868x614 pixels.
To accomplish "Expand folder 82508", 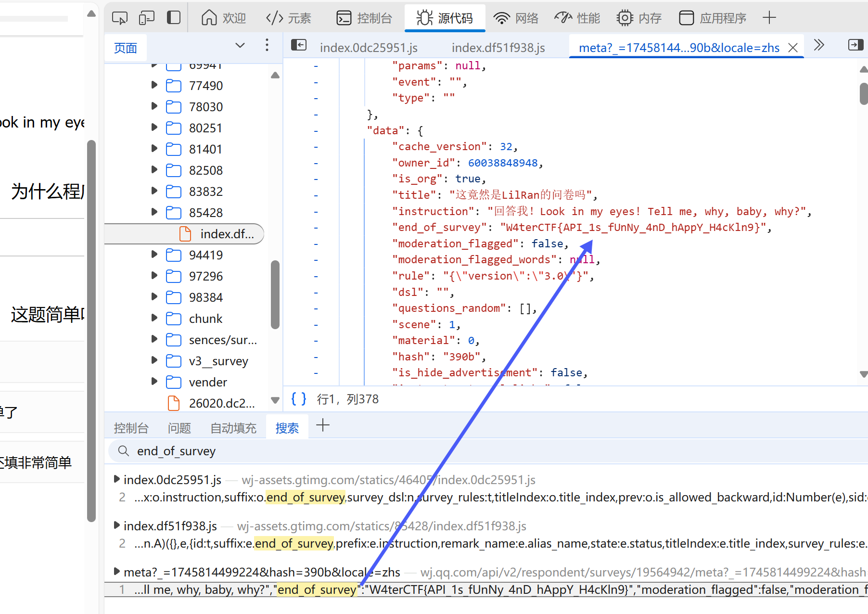I will point(154,170).
